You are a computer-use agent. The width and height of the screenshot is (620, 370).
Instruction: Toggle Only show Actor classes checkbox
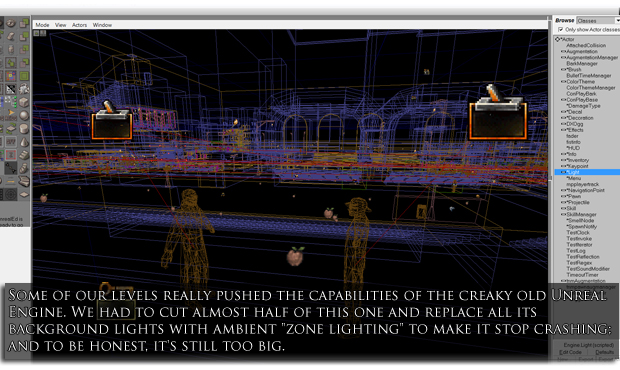click(x=560, y=30)
